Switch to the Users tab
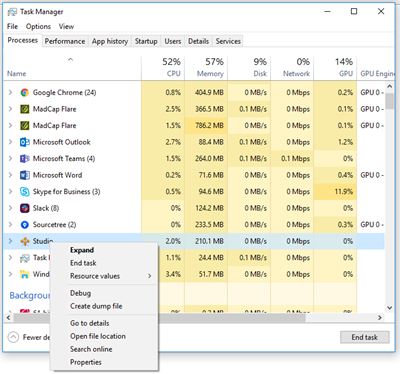The width and height of the screenshot is (400, 374). (173, 41)
